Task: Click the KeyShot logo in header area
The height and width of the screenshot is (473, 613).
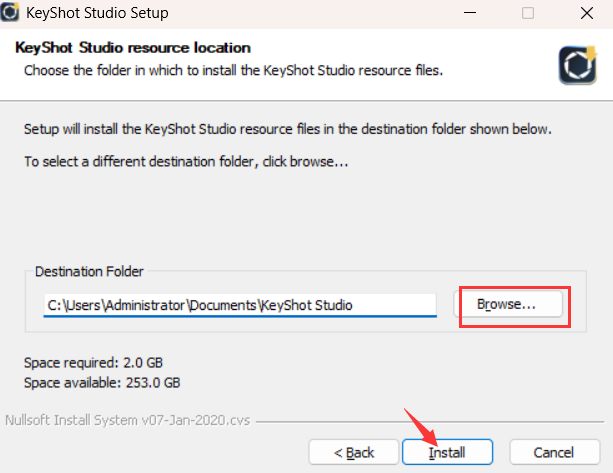Action: point(577,63)
